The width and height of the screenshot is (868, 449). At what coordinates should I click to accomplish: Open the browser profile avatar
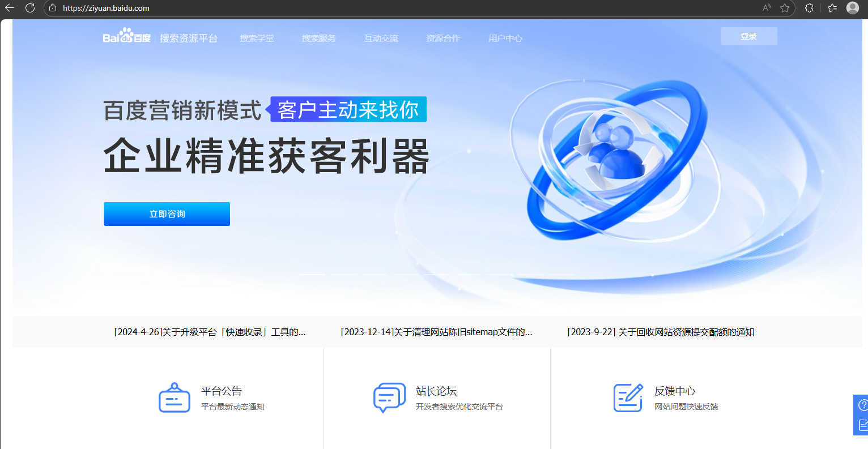[852, 8]
